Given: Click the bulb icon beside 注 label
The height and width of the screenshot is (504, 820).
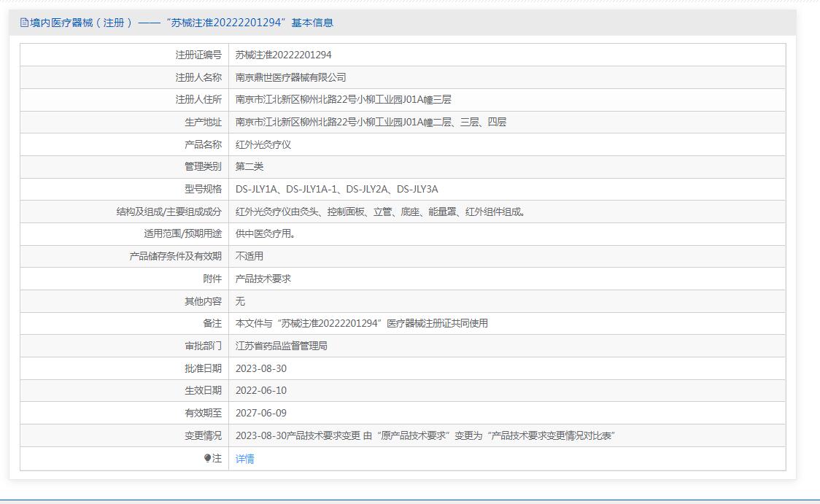Looking at the screenshot, I should (208, 458).
